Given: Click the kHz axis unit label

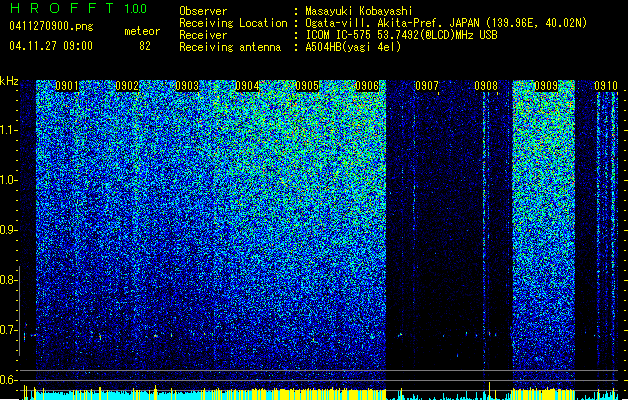Looking at the screenshot, I should click(x=9, y=81).
